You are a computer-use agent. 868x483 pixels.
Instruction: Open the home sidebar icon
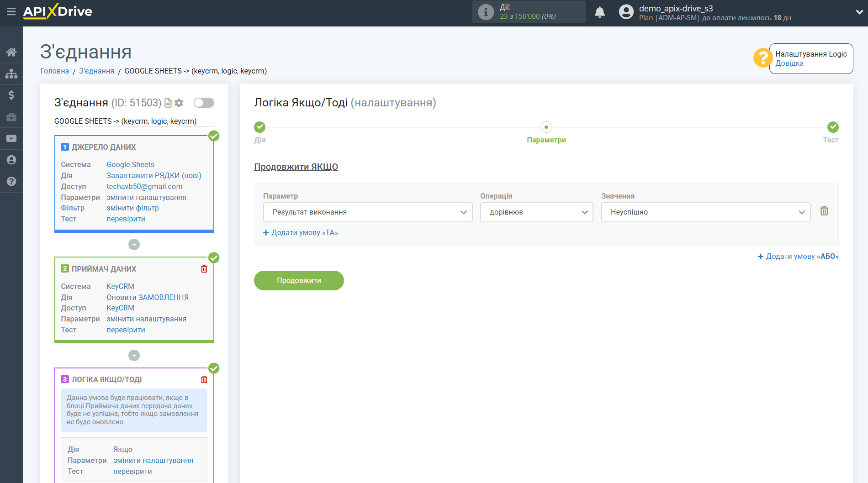[11, 52]
